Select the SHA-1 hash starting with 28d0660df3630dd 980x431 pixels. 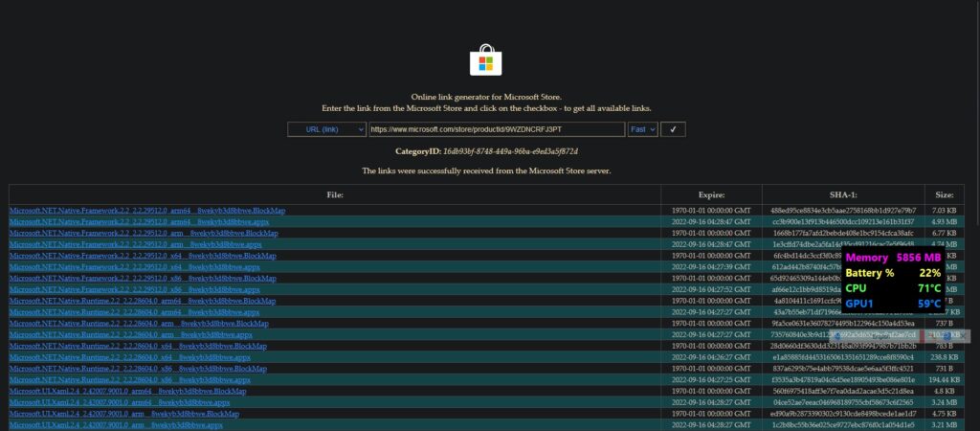pyautogui.click(x=843, y=346)
